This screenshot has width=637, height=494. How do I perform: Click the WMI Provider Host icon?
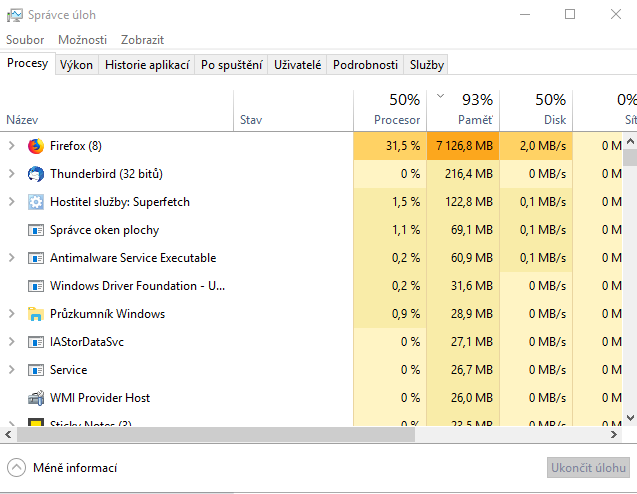[36, 398]
